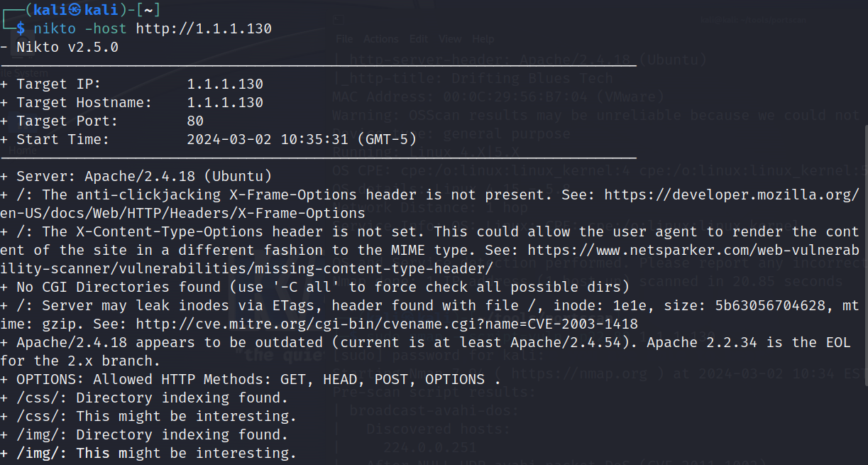Image resolution: width=868 pixels, height=465 pixels.
Task: Click the /css/ Directory indexing found line
Action: click(x=144, y=398)
